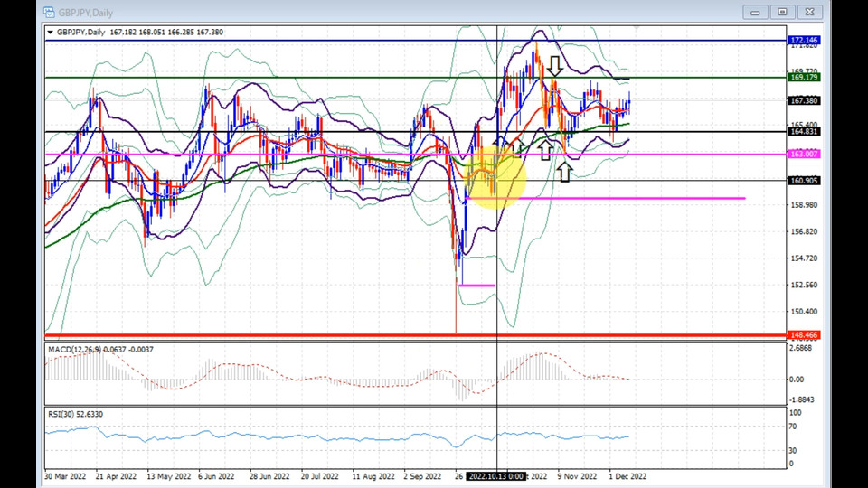This screenshot has height=488, width=868.
Task: Click the MACD(12,26,9) indicator label
Action: coord(100,350)
